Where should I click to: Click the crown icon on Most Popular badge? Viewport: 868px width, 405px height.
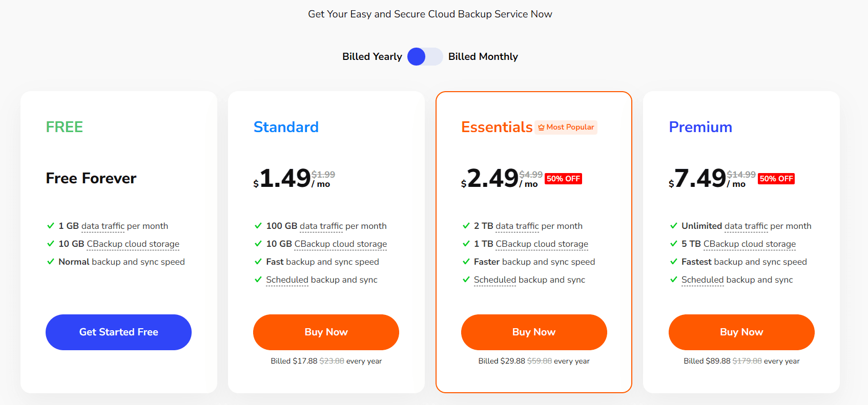[x=540, y=127]
